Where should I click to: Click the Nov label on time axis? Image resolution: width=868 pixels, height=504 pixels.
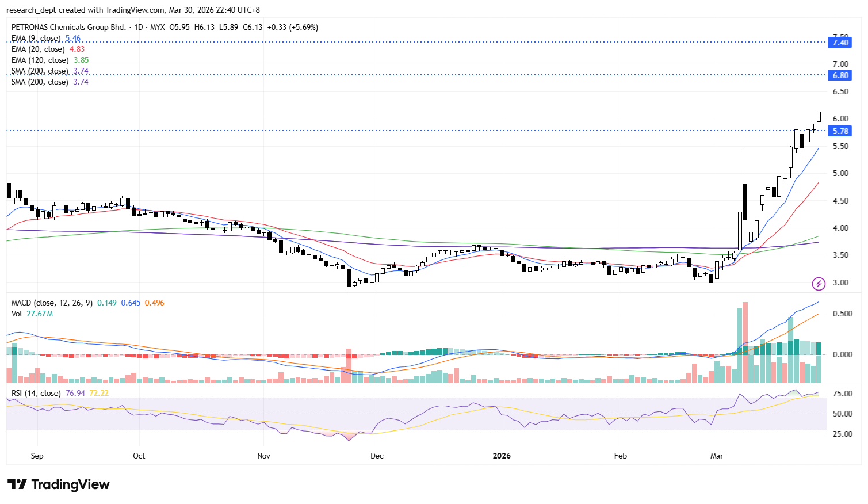click(x=263, y=456)
